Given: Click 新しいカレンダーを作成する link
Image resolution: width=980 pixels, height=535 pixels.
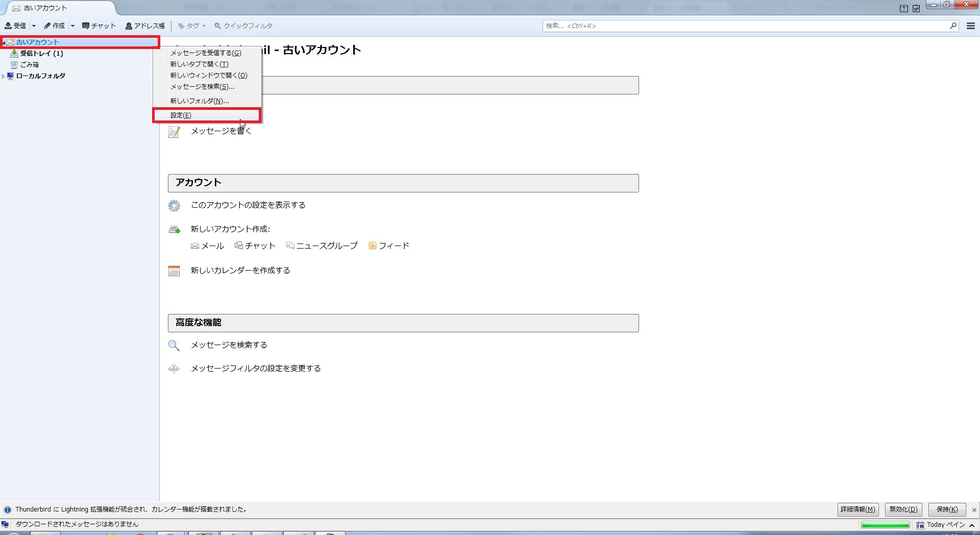Looking at the screenshot, I should click(x=240, y=270).
